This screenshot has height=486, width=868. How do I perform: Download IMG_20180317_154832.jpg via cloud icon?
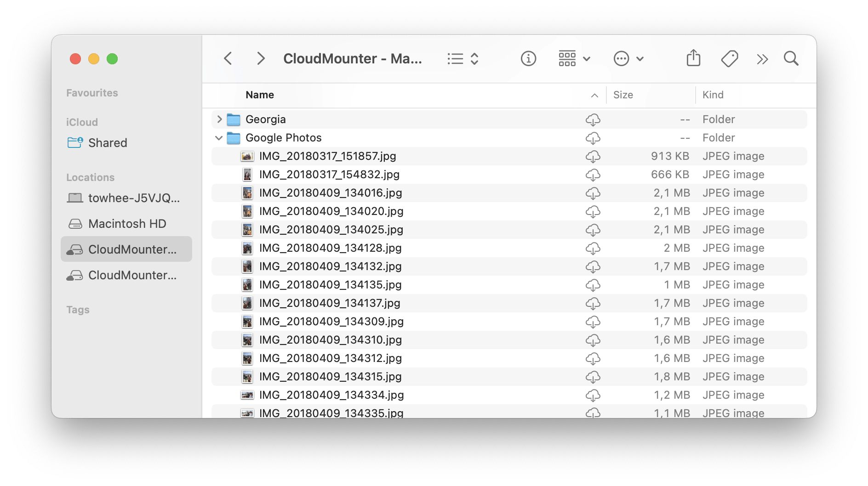point(593,175)
